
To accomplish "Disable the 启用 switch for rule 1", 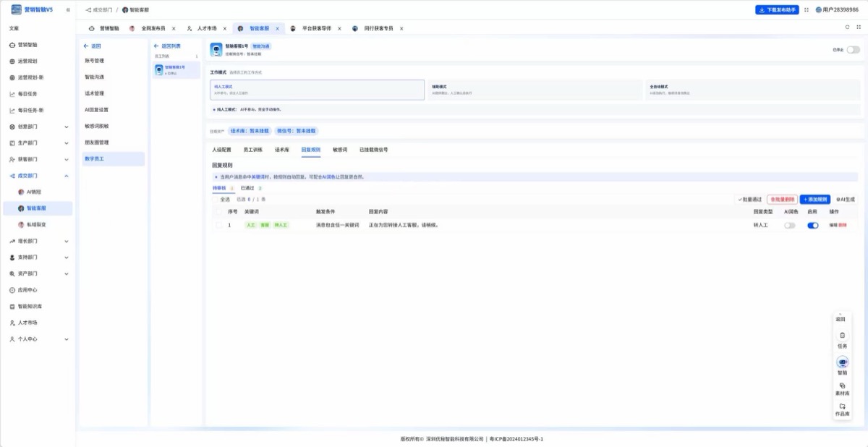I will coord(813,225).
